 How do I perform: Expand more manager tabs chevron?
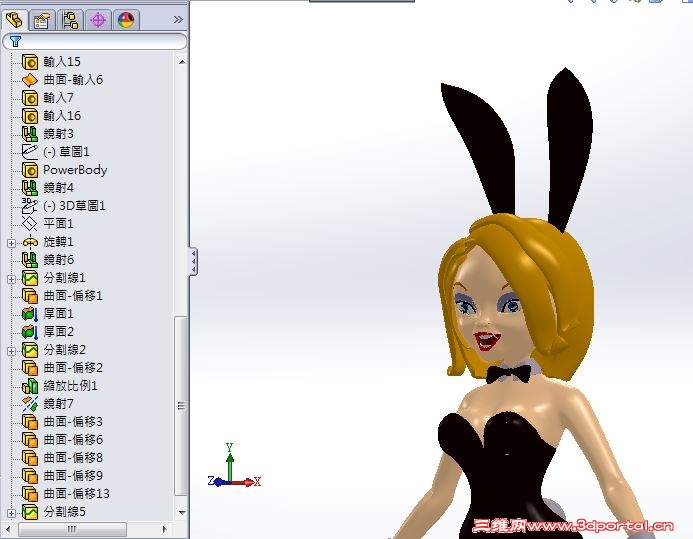coord(178,19)
